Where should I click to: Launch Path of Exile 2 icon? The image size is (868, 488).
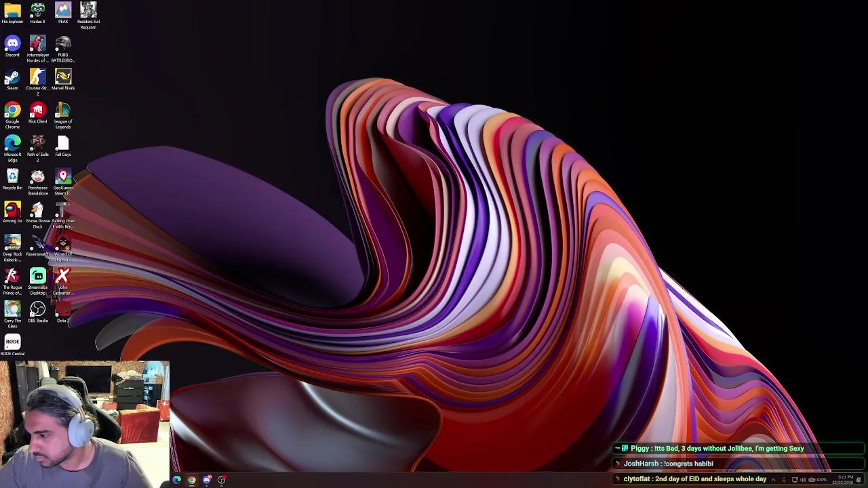pyautogui.click(x=37, y=148)
